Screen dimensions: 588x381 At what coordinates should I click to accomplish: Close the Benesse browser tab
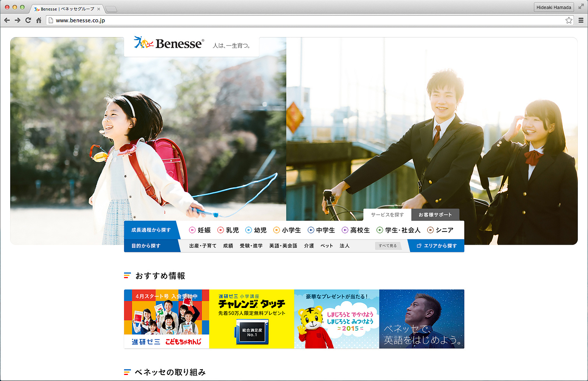99,9
